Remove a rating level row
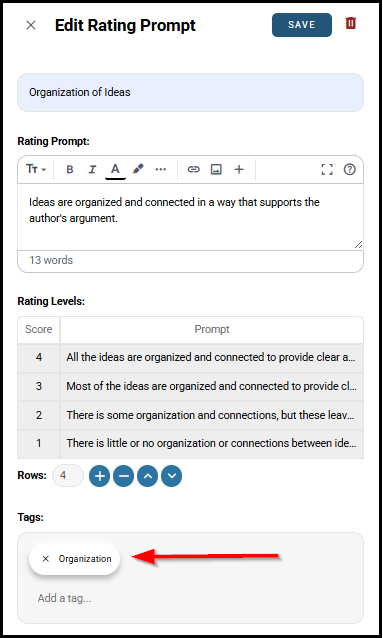This screenshot has height=638, width=383. click(x=124, y=476)
